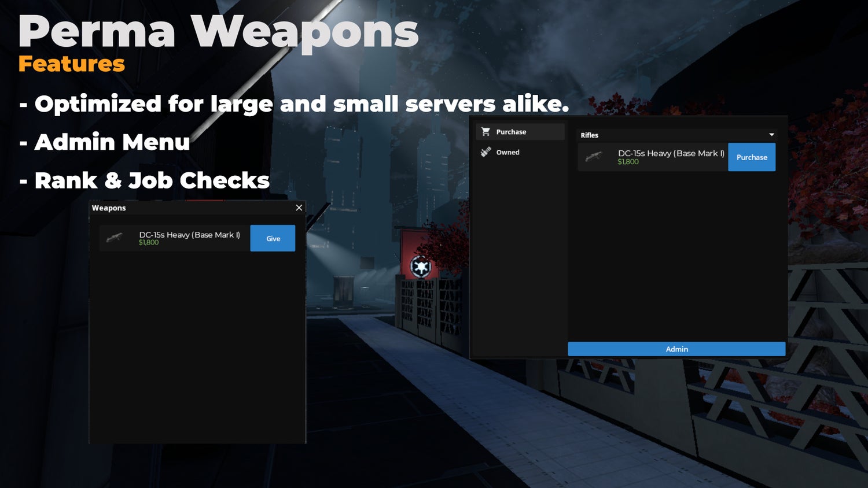Image resolution: width=868 pixels, height=488 pixels.
Task: Expand the Rifles dropdown arrow
Action: tap(771, 135)
